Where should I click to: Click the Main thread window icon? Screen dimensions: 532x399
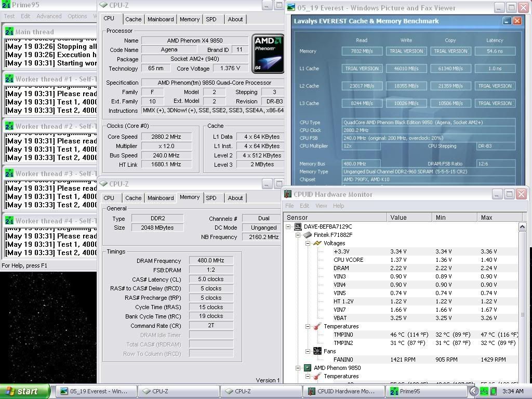(x=9, y=32)
